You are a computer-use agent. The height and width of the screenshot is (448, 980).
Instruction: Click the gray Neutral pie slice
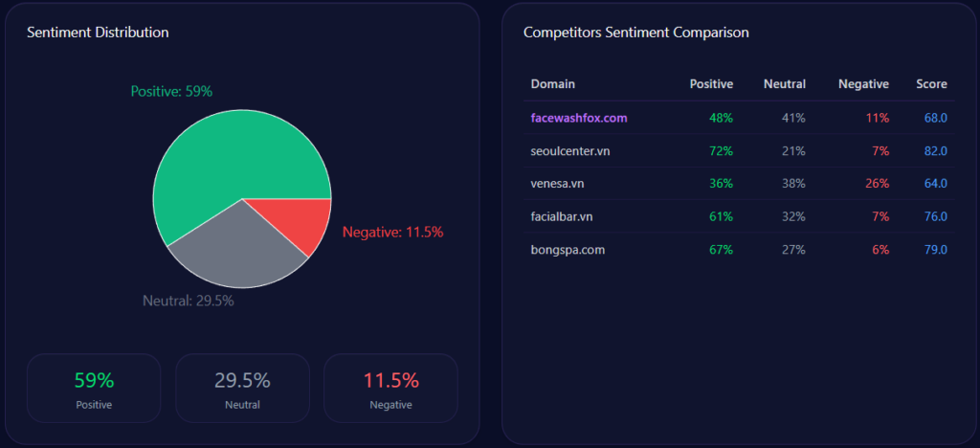click(x=239, y=249)
